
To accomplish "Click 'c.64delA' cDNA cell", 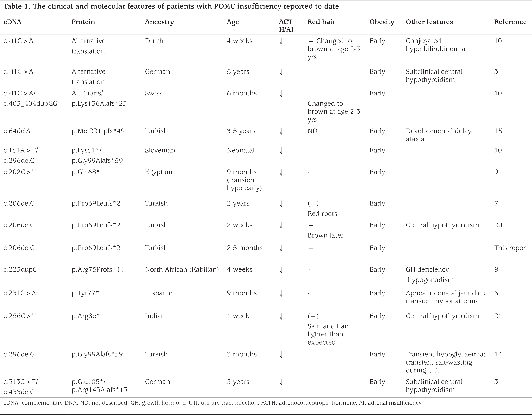I will coord(17,131).
